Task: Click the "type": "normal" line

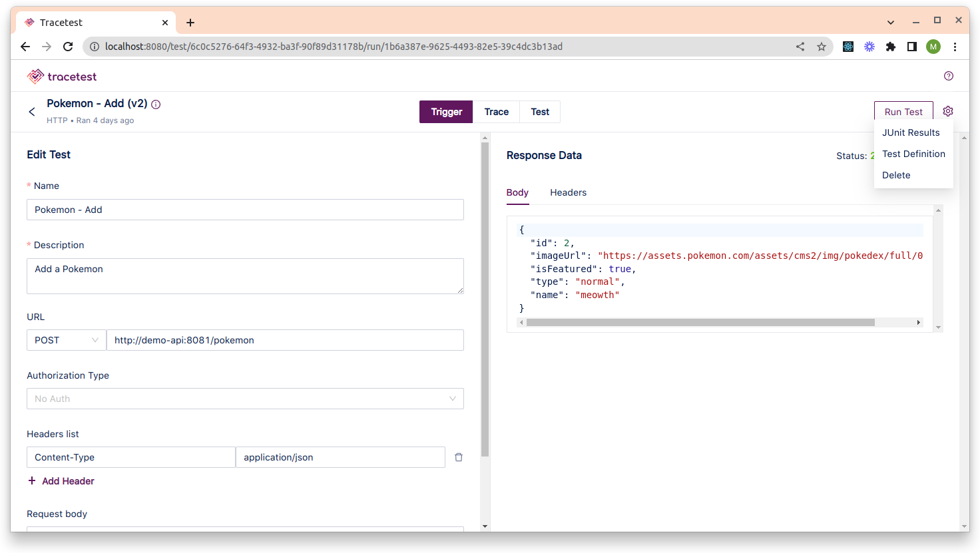Action: point(577,281)
